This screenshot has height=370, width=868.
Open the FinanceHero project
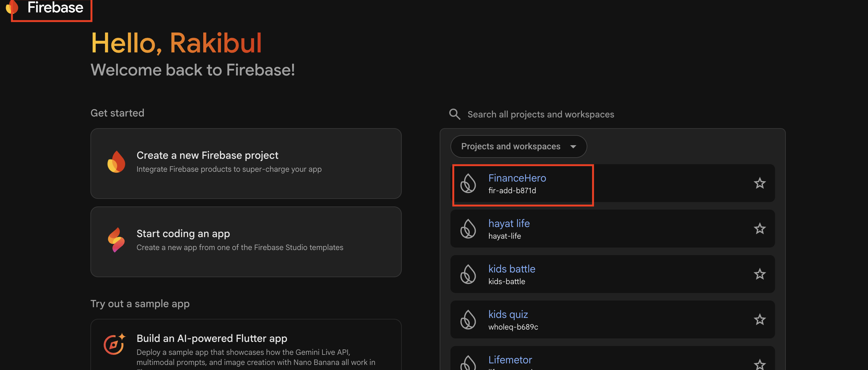point(517,178)
